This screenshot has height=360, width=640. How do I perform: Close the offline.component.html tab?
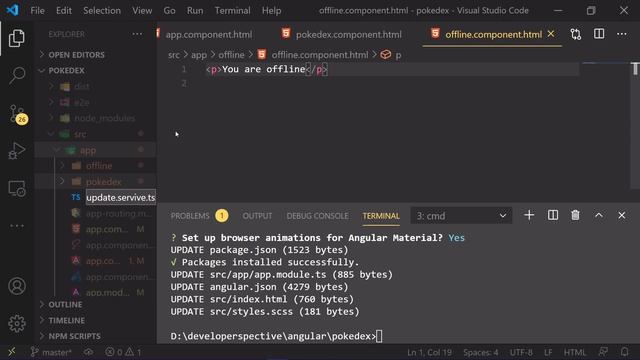(551, 34)
